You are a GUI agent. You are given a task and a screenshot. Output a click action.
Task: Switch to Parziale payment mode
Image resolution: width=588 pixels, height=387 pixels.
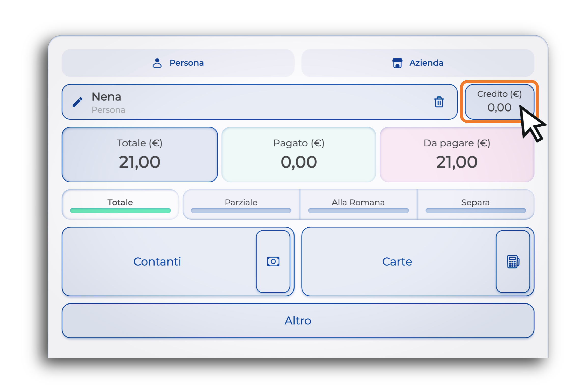(x=241, y=204)
